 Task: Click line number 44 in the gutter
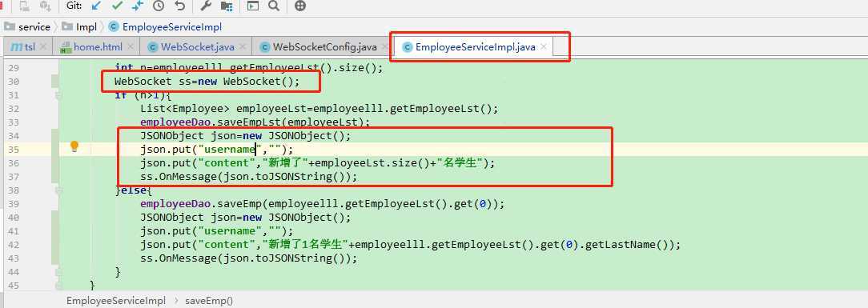14,271
